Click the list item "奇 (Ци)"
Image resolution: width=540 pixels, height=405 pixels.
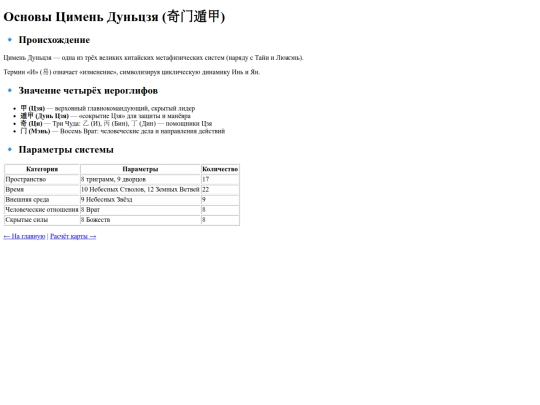(116, 123)
